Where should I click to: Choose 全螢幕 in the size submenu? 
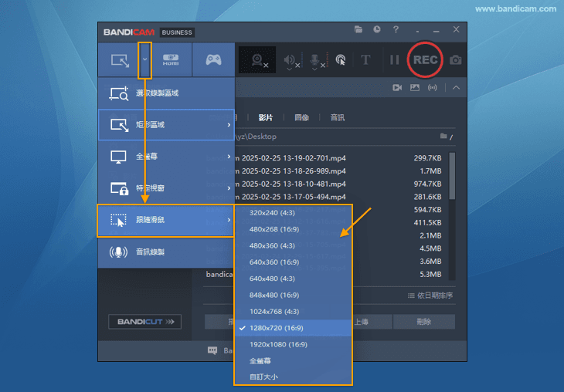(293, 360)
